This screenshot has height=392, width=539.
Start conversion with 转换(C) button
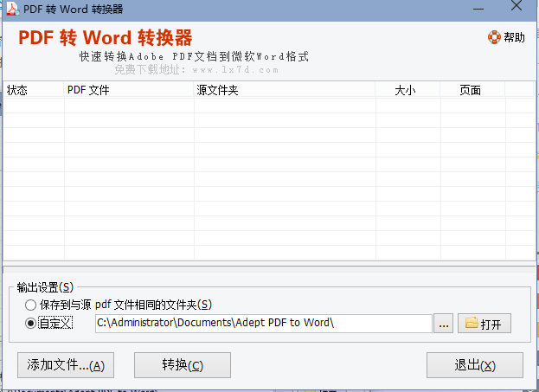coord(183,365)
